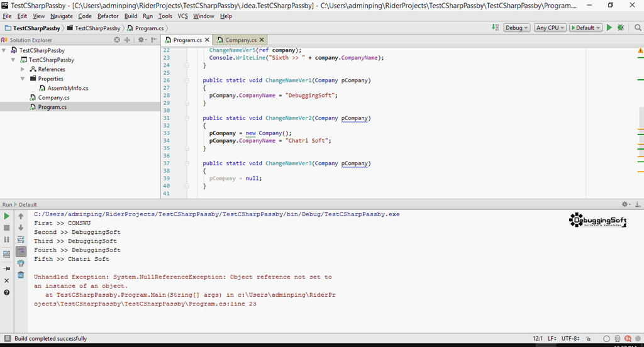Viewport: 644px width, 347px height.
Task: Clear all console output
Action: pyautogui.click(x=21, y=275)
